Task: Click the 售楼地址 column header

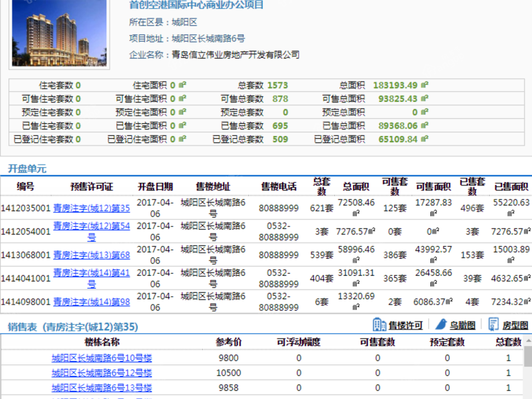Action: (213, 187)
